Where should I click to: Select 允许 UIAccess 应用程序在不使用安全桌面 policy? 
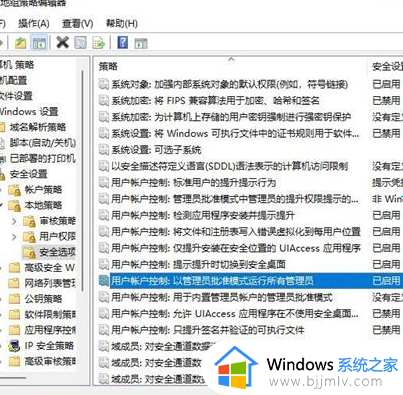pyautogui.click(x=235, y=314)
